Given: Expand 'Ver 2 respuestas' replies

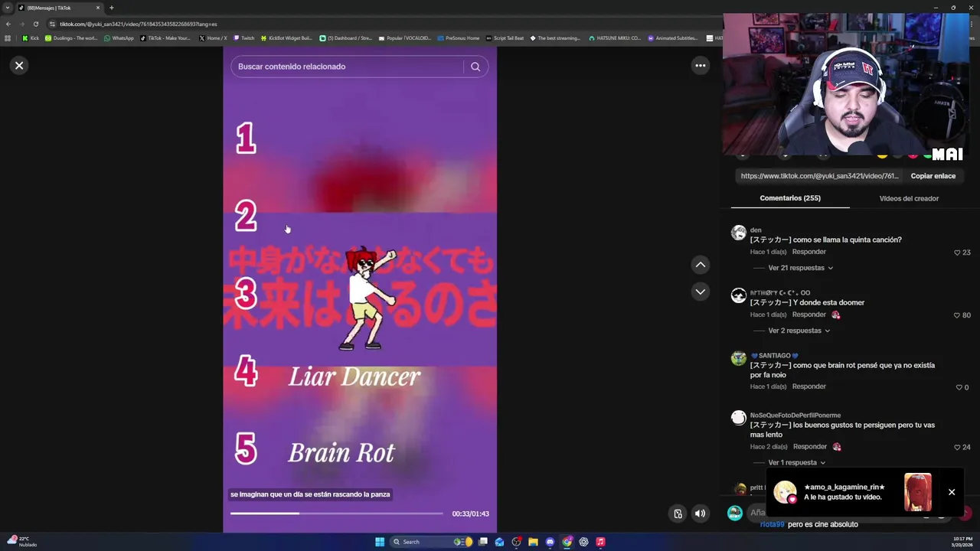Looking at the screenshot, I should pyautogui.click(x=799, y=331).
